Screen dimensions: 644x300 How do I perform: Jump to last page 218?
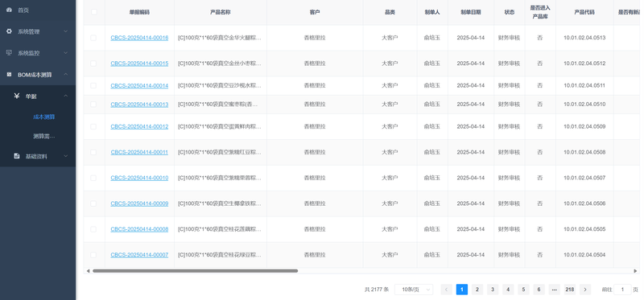click(x=570, y=290)
